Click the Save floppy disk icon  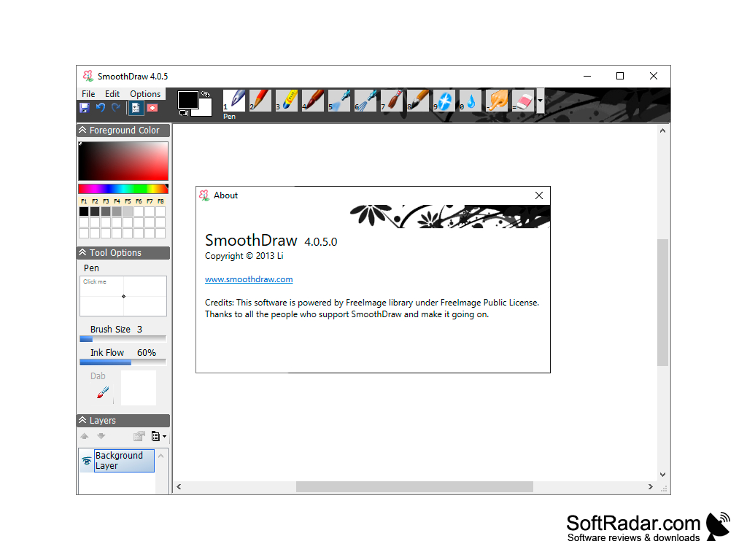pos(85,108)
